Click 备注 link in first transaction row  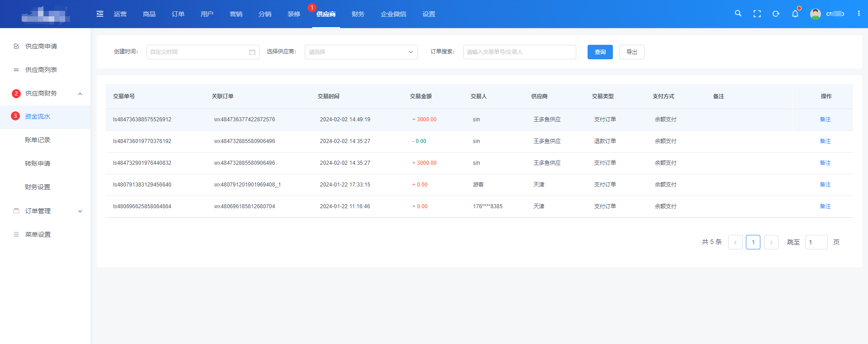tap(825, 119)
